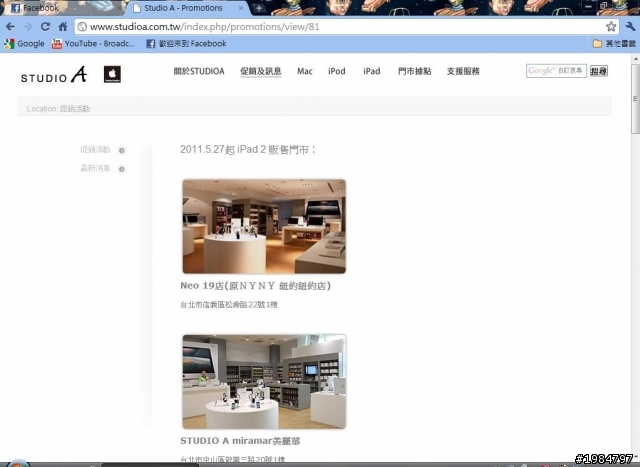This screenshot has height=467, width=640.
Task: Click the STUDIO A miramar store photo
Action: [264, 382]
